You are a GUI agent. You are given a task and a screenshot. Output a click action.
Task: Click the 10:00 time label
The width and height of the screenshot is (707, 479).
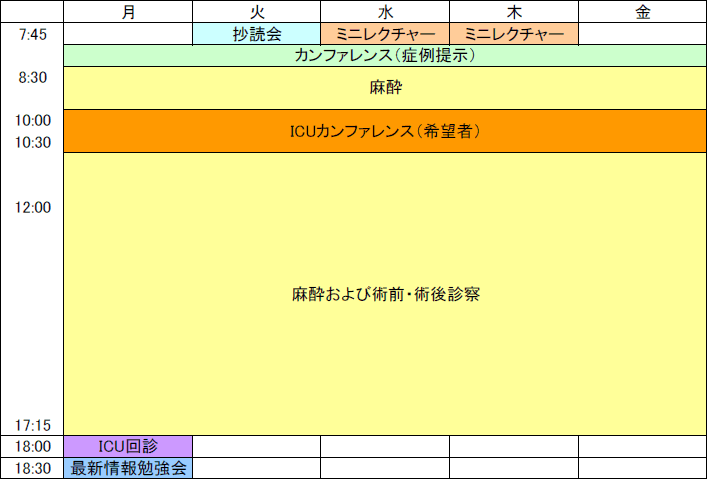point(33,120)
